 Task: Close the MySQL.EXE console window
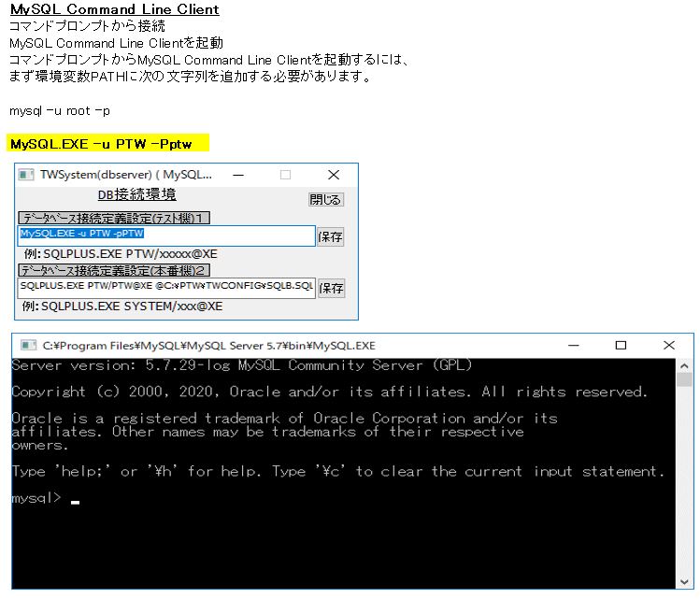pos(669,345)
